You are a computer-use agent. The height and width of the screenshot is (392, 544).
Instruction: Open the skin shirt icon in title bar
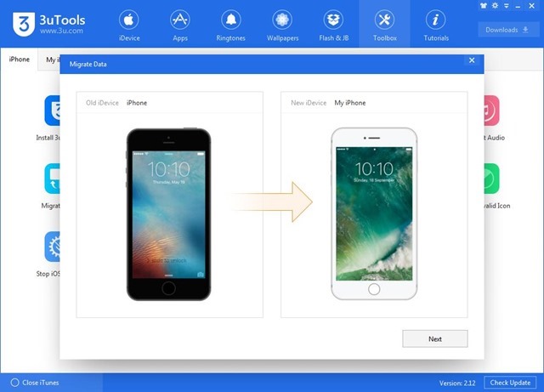(x=484, y=6)
